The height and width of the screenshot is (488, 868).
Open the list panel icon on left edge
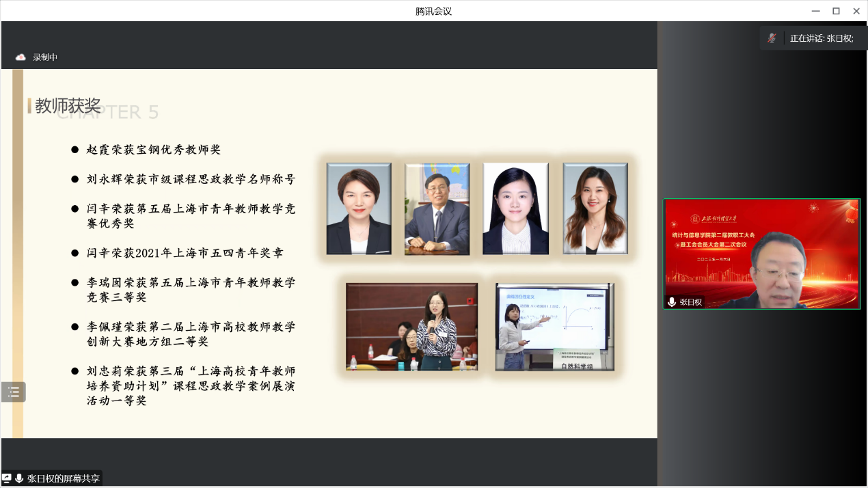pos(13,392)
